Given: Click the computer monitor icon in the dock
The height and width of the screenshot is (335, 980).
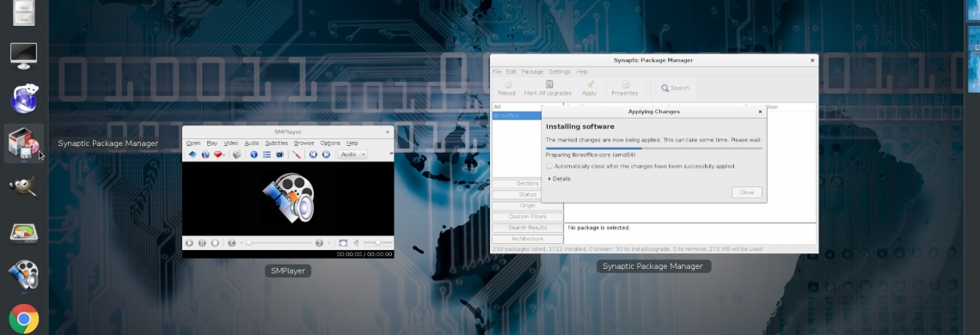Looking at the screenshot, I should pos(24,56).
